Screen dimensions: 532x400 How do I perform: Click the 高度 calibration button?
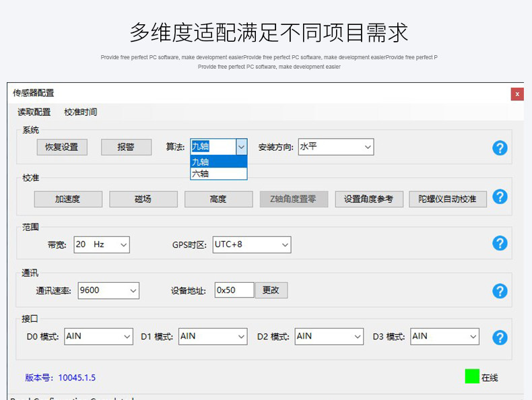pyautogui.click(x=218, y=199)
